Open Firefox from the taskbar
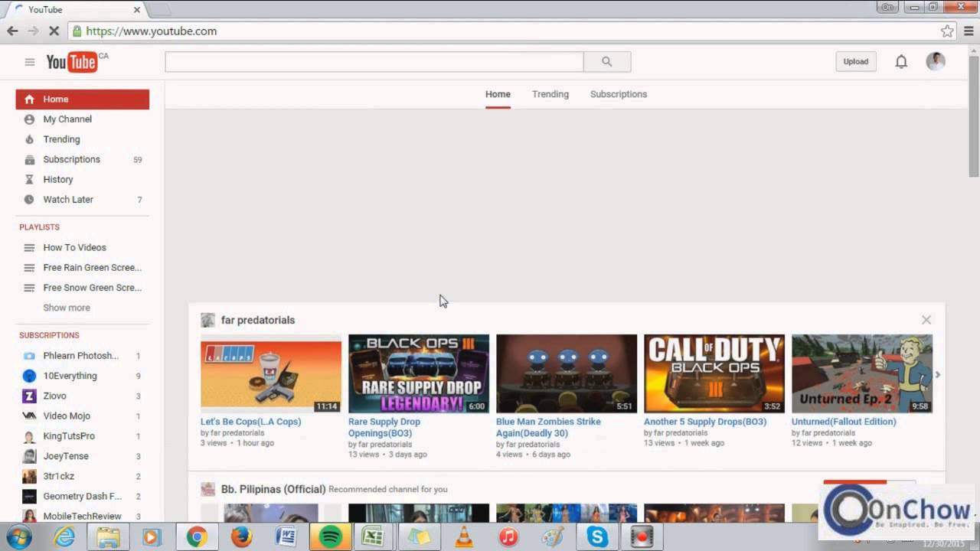The width and height of the screenshot is (980, 551). 242,537
